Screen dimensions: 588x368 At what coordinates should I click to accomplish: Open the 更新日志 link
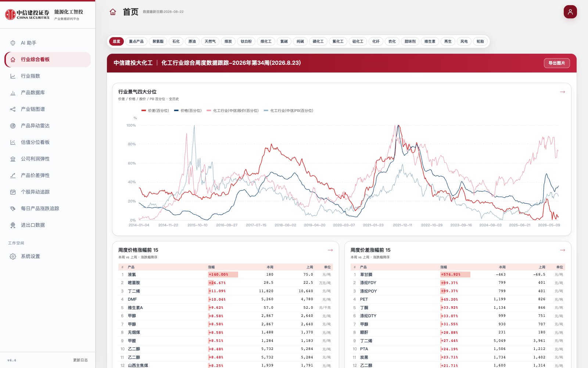tap(80, 360)
